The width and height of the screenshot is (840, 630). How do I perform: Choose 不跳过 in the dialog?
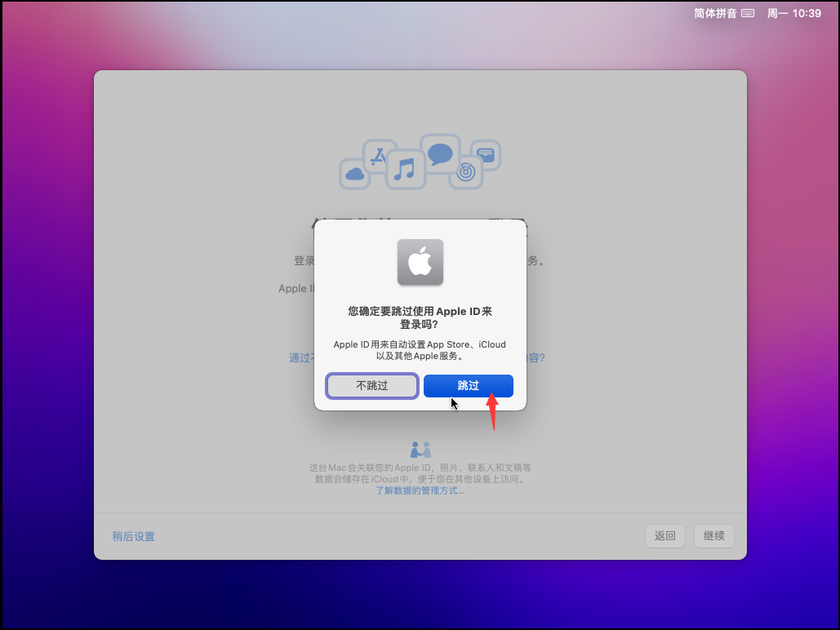pyautogui.click(x=371, y=386)
